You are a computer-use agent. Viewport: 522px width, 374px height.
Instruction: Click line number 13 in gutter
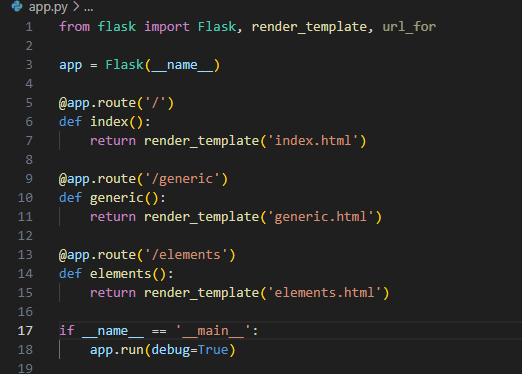(25, 255)
